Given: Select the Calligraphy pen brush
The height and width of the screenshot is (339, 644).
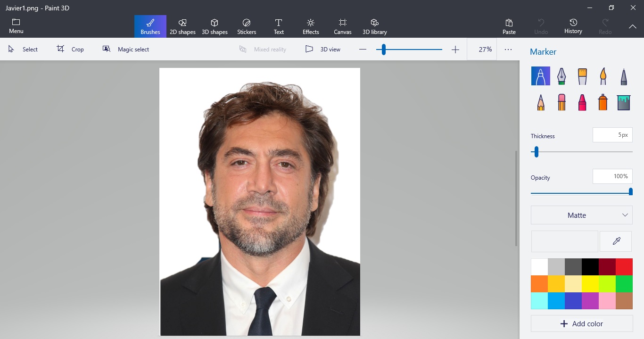Looking at the screenshot, I should 561,76.
